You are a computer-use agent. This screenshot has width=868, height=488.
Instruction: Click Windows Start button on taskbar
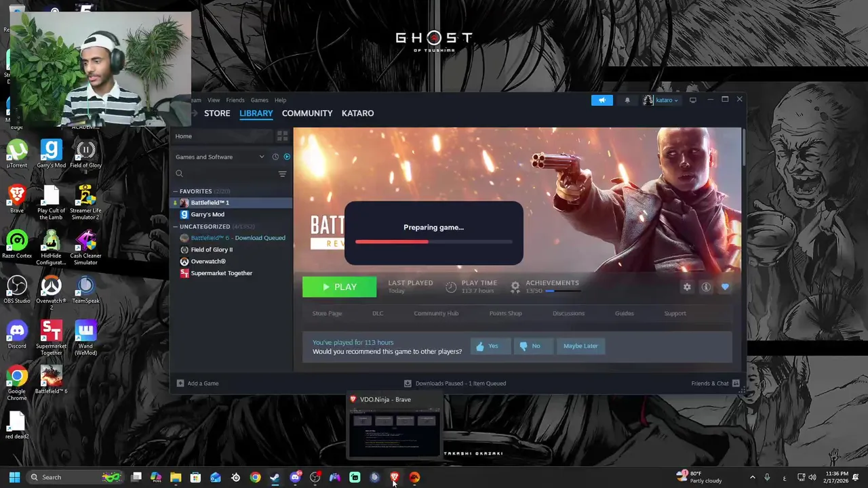pos(14,477)
